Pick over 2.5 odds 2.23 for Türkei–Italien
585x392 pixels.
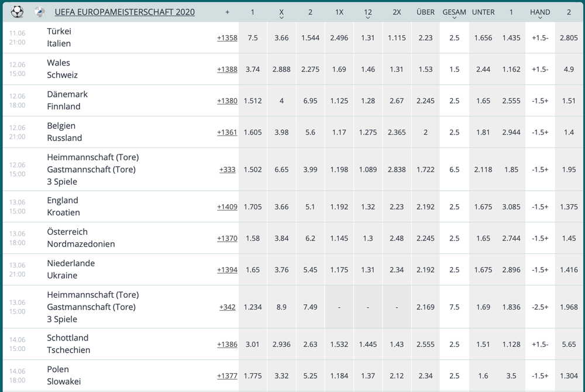tap(425, 37)
